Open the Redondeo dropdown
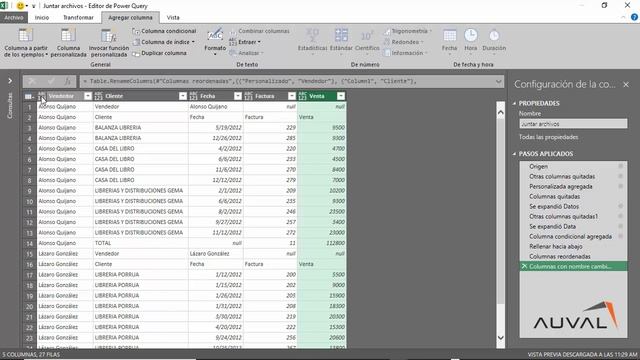Screen dimensions: 640x360 (x=404, y=42)
